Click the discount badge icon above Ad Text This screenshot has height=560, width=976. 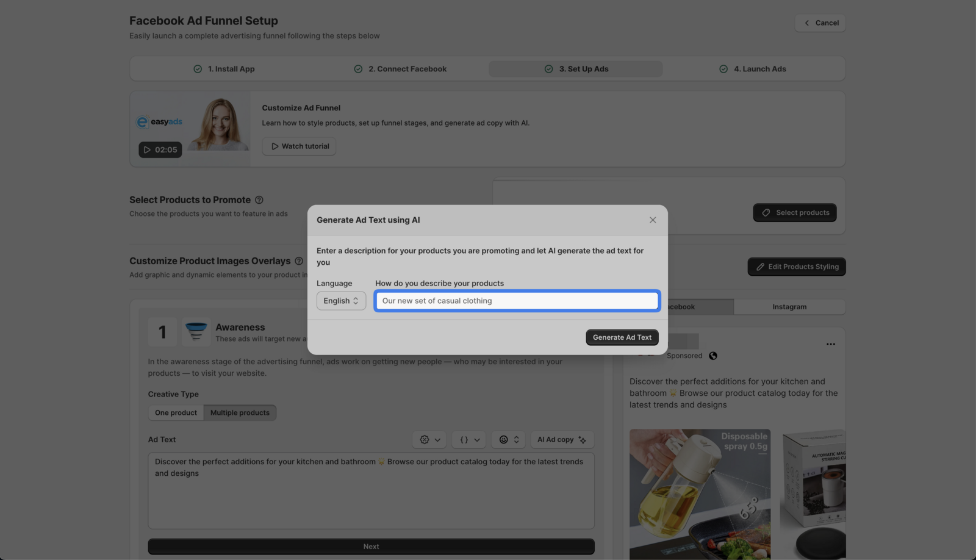(425, 439)
